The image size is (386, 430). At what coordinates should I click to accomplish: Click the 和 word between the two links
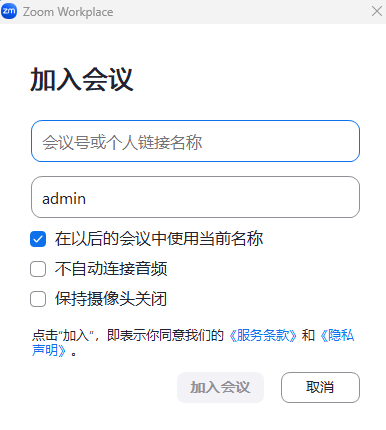(x=308, y=335)
